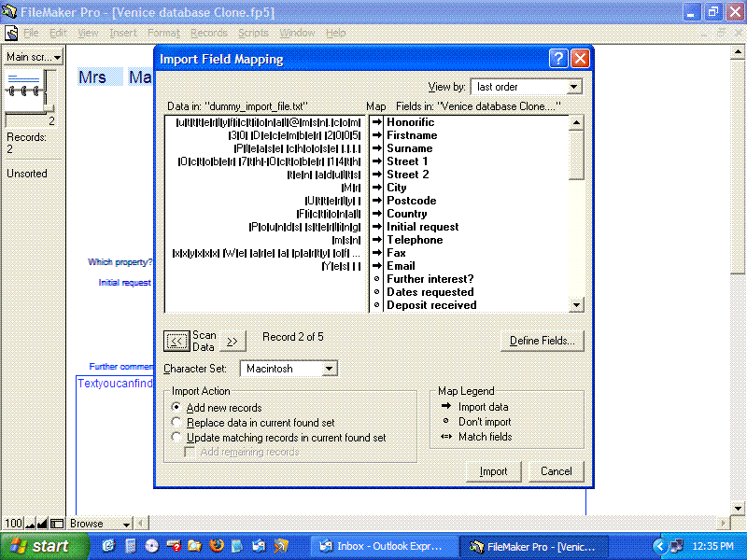The image size is (747, 560).
Task: Click the 'ten adults' source data row
Action: pos(323,175)
